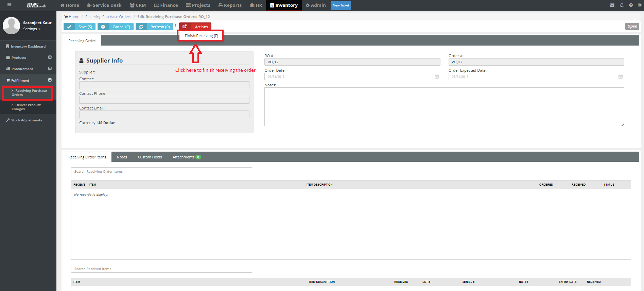Click the Order Date input field
The height and width of the screenshot is (291, 644).
[348, 76]
